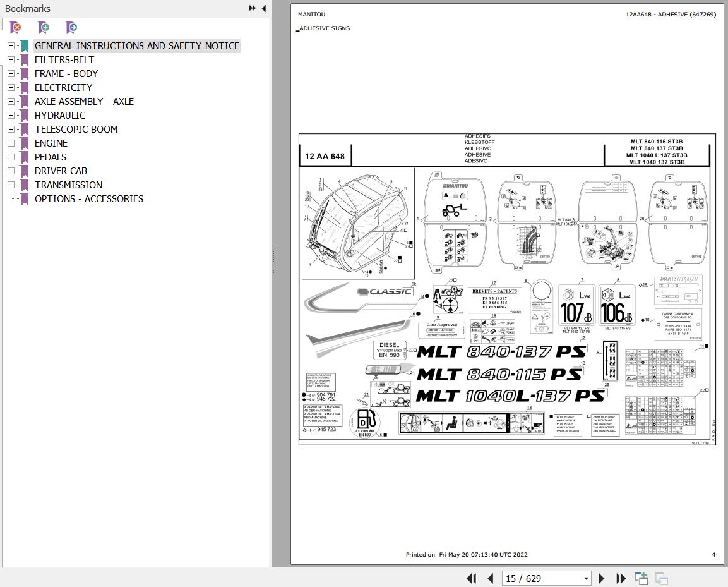Open the page number dropdown arrow

point(587,579)
